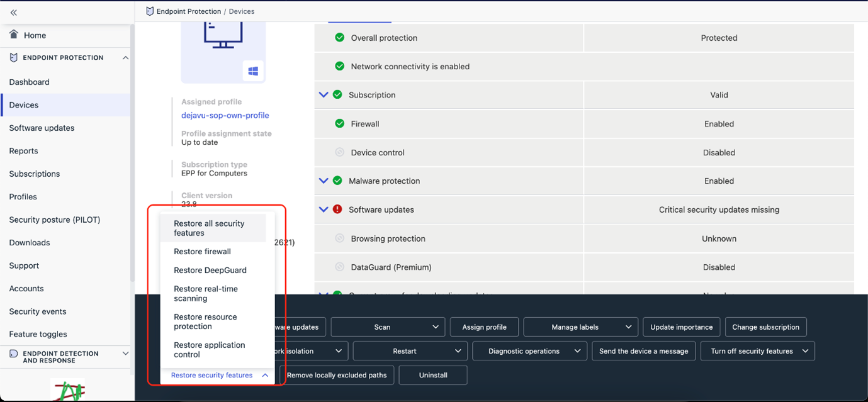Click the green check beside Firewall

[x=340, y=123]
